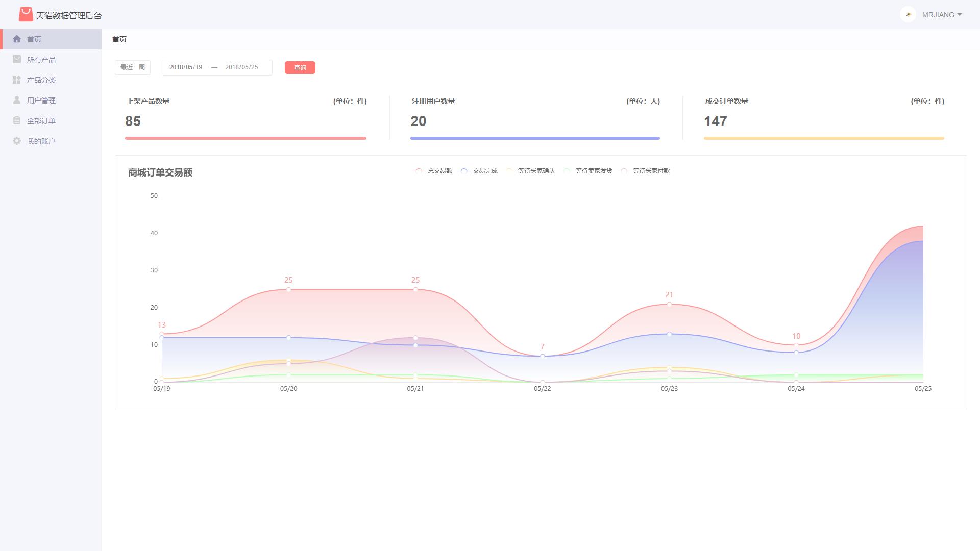Open the start date picker 2018/05/19

[x=186, y=67]
